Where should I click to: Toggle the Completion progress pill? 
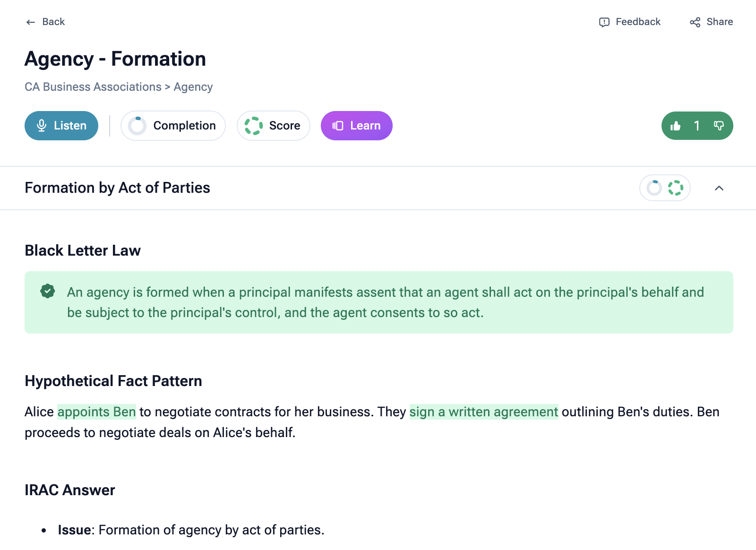coord(173,126)
